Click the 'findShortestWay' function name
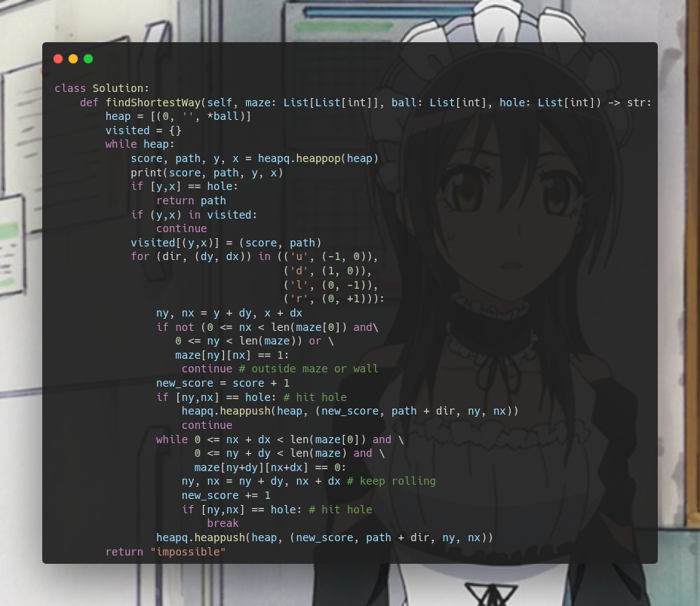The height and width of the screenshot is (606, 700). pyautogui.click(x=153, y=103)
